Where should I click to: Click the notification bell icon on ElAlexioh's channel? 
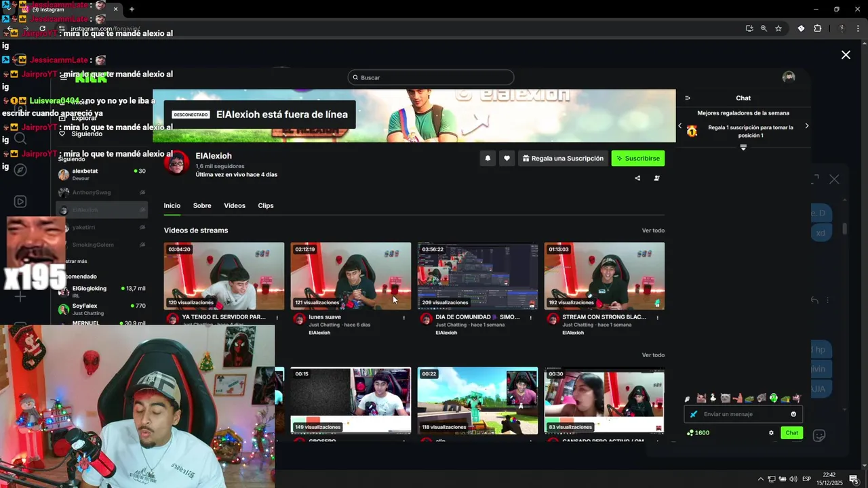tap(488, 159)
